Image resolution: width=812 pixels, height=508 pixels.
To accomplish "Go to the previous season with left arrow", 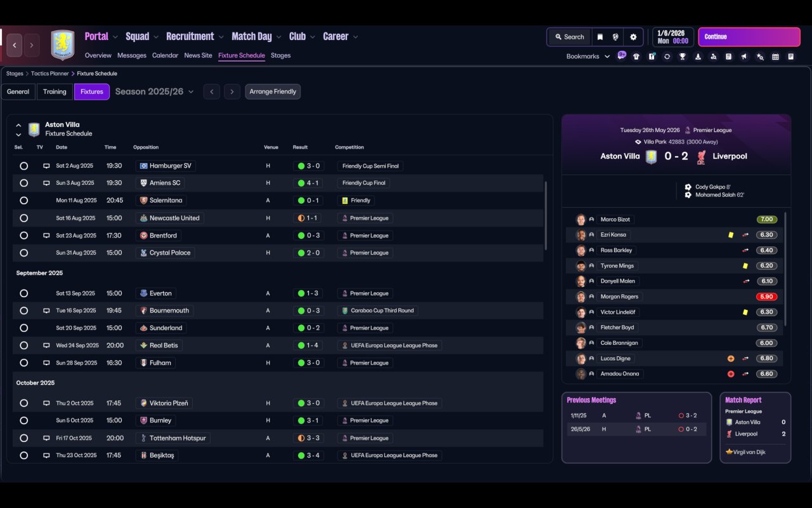I will (x=212, y=91).
